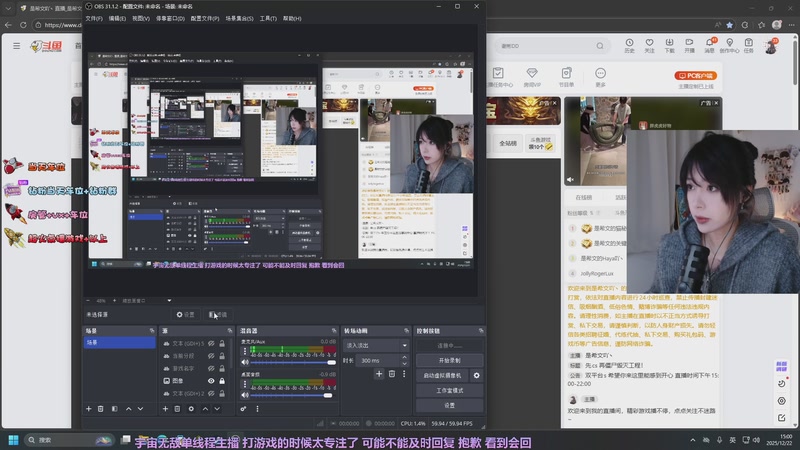Screen dimensions: 800x450
Task: Open 桌面音频 channel options menu
Action: point(245,384)
